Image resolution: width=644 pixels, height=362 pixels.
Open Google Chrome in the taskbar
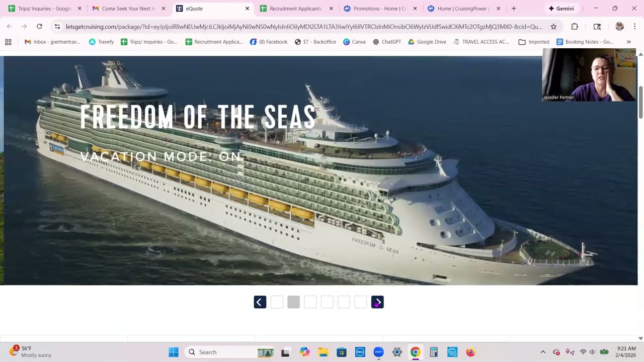pos(415,352)
